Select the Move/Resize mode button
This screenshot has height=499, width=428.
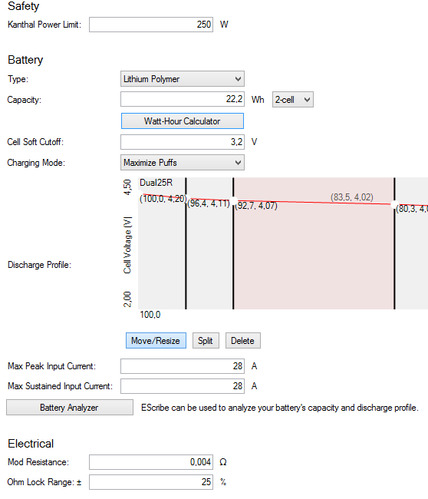[156, 341]
